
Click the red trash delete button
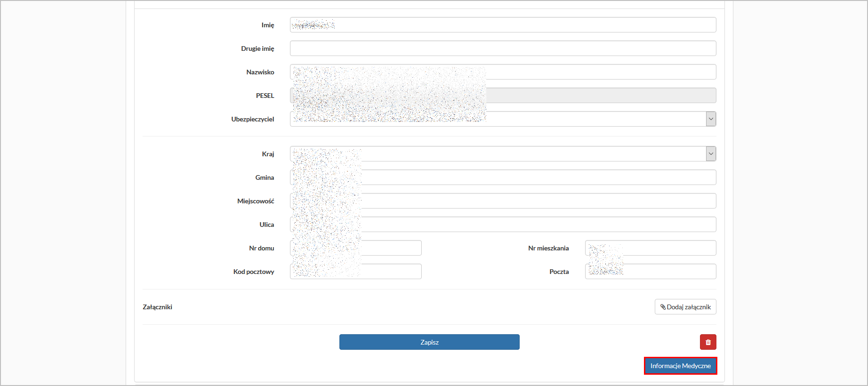click(x=707, y=342)
